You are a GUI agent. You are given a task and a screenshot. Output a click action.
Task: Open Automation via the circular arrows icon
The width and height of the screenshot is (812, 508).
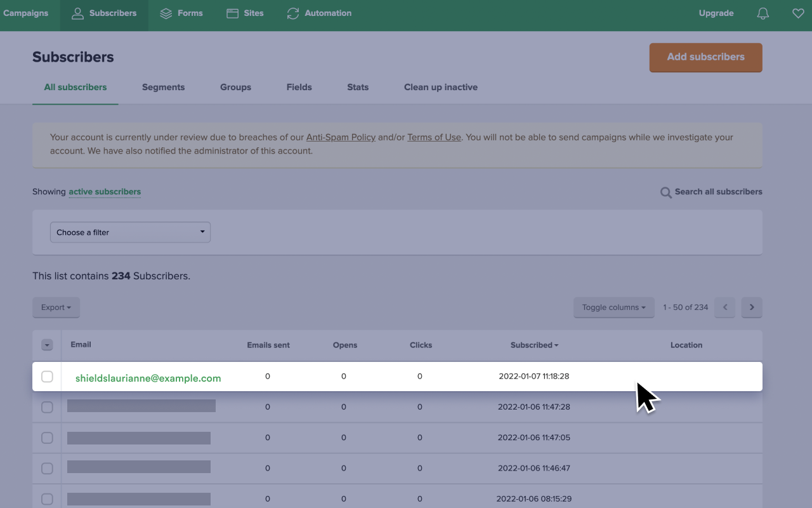pyautogui.click(x=292, y=13)
